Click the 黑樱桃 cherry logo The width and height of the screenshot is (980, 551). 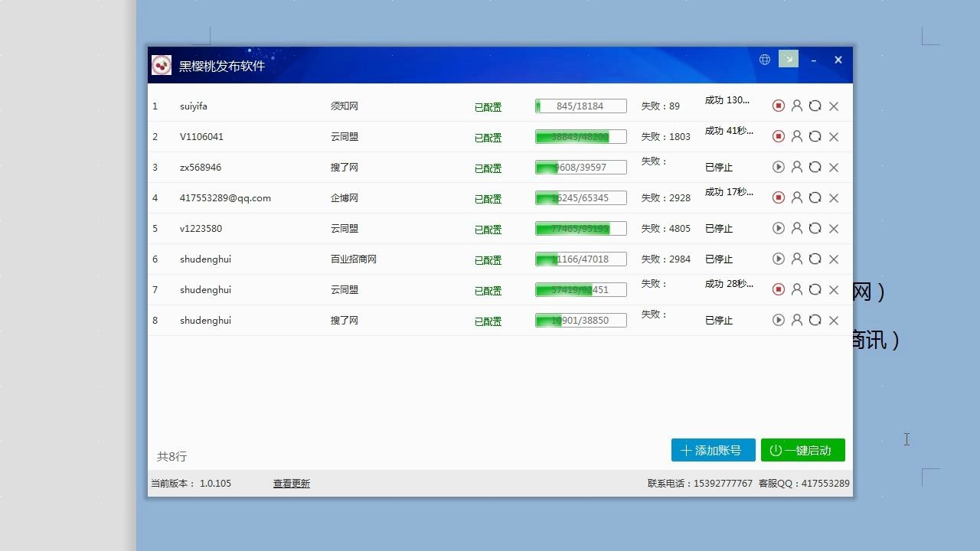(162, 65)
